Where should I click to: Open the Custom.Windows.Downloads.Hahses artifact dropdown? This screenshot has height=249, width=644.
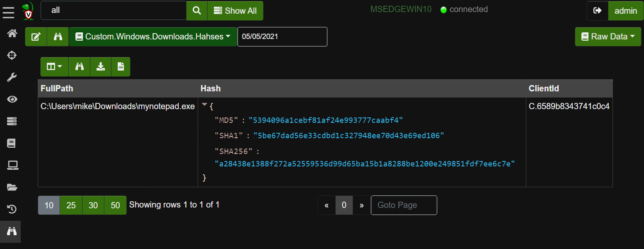[x=153, y=37]
